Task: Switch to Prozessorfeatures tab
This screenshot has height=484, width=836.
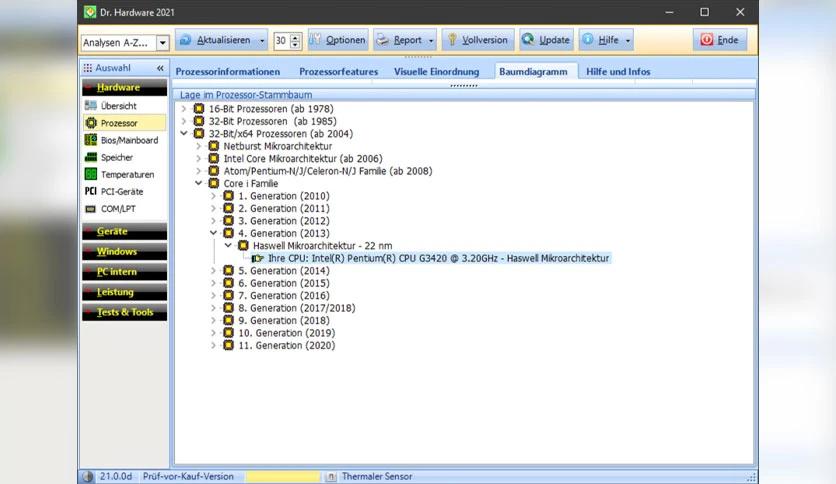Action: coord(339,71)
